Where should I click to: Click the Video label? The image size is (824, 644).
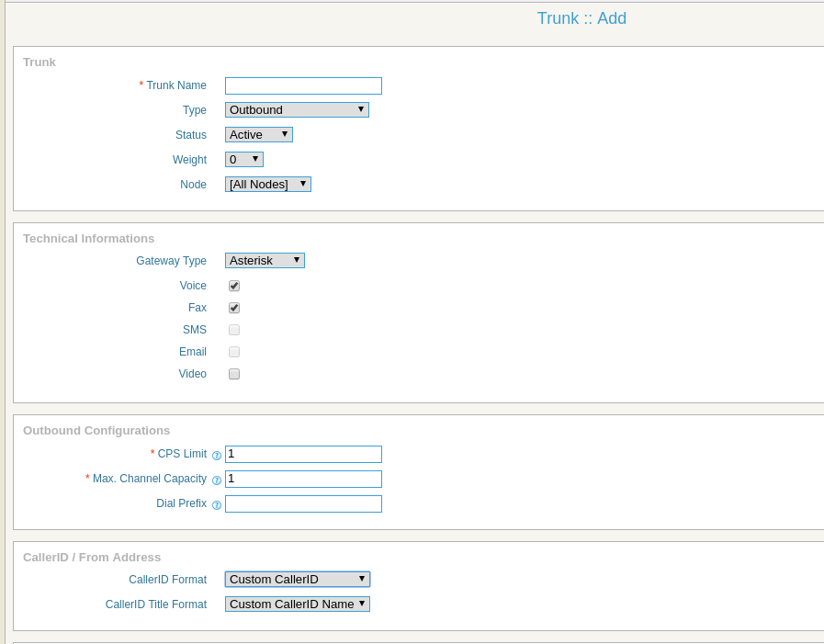[192, 374]
